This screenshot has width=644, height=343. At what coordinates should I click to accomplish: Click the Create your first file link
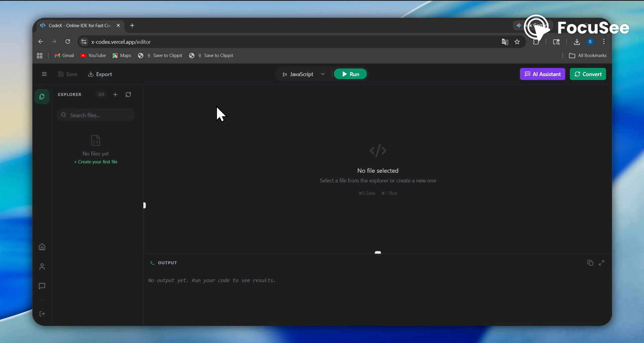point(96,162)
